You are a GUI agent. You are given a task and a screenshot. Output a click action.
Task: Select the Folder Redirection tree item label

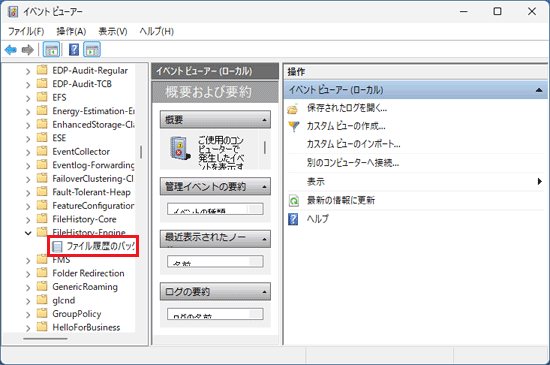88,273
